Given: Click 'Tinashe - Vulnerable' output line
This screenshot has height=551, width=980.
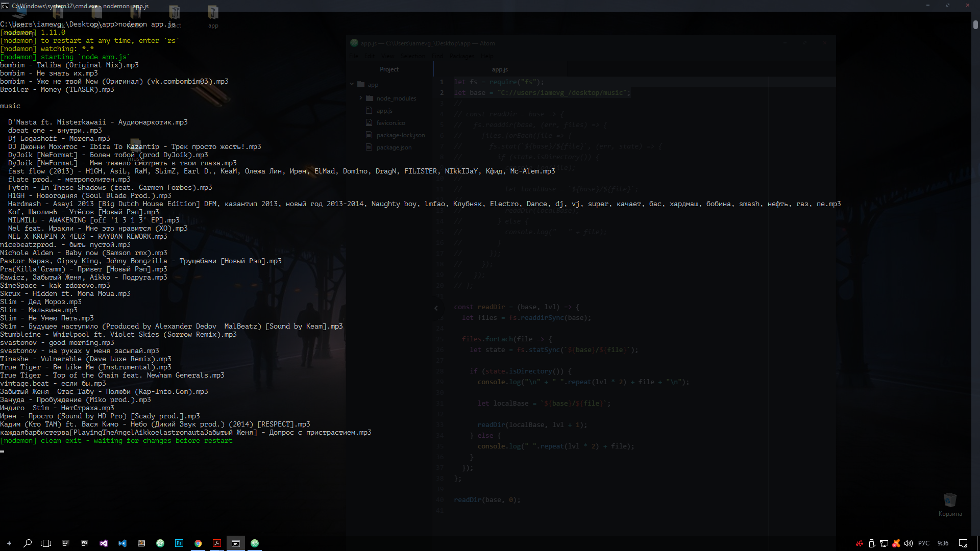Looking at the screenshot, I should click(86, 359).
